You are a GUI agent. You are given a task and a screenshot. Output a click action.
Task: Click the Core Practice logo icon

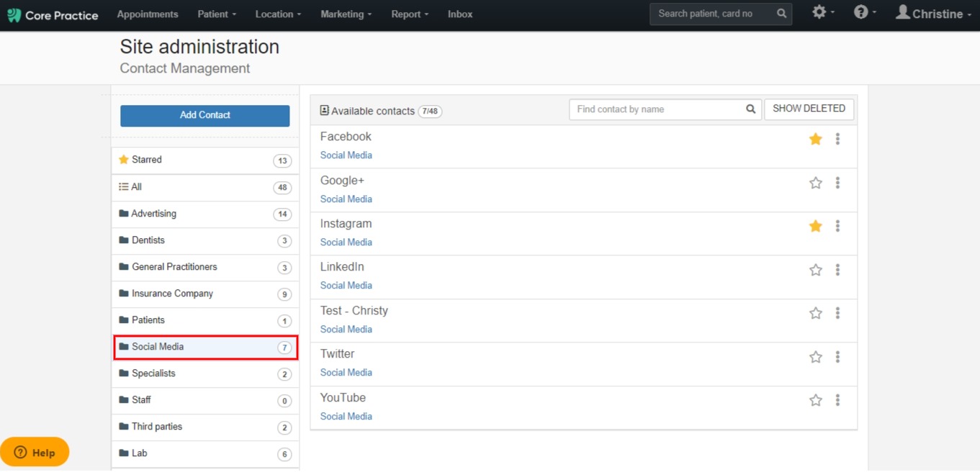pos(14,15)
